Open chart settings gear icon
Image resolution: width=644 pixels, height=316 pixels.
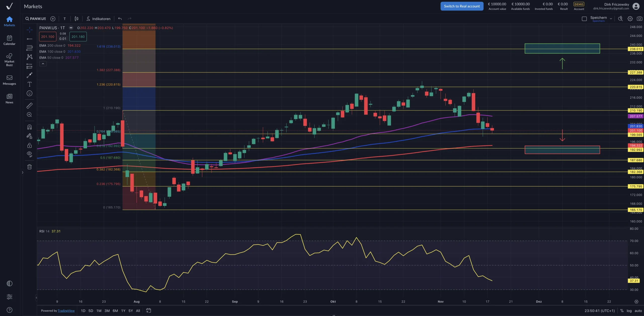[x=630, y=19]
